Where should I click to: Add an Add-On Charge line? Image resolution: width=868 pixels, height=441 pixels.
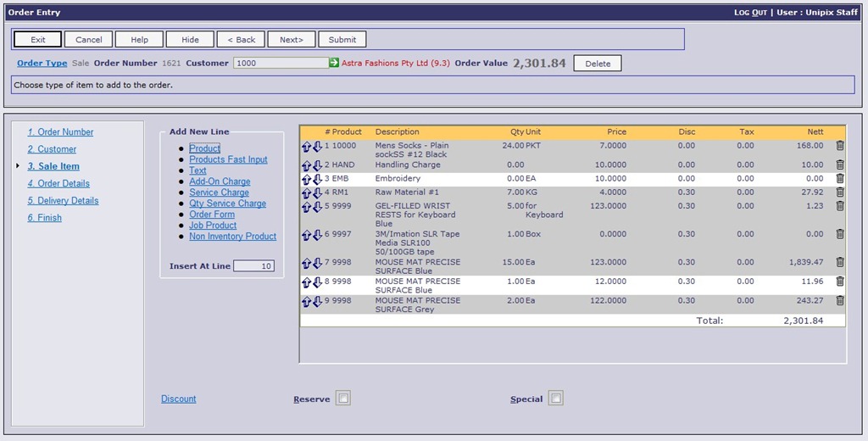[x=220, y=181]
